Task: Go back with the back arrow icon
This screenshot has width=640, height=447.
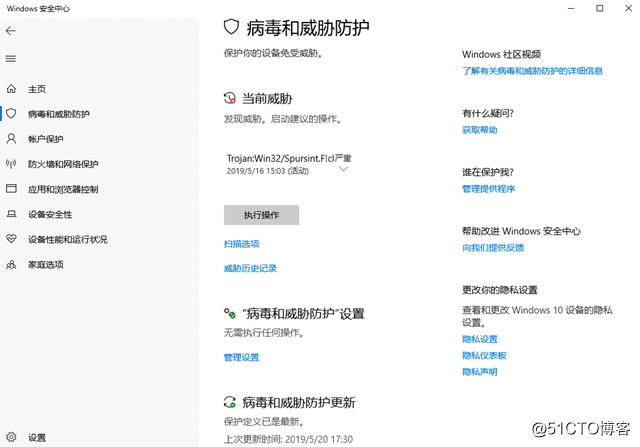Action: 11,31
